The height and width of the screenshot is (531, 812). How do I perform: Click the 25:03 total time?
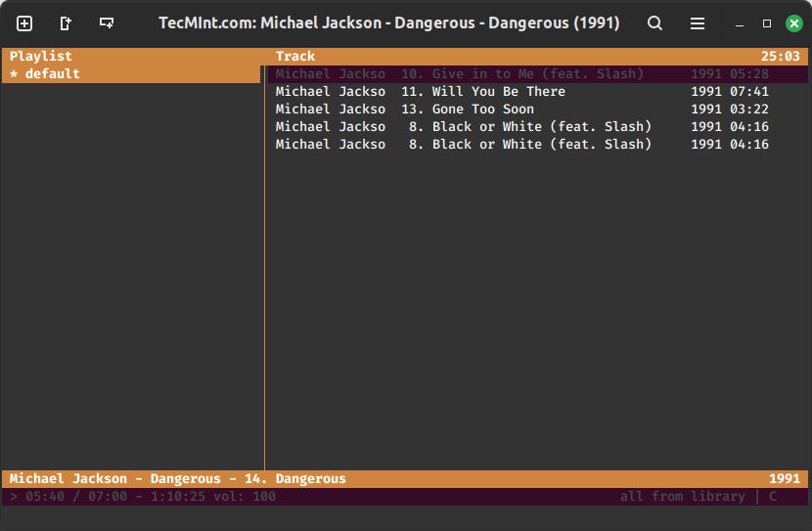[780, 56]
